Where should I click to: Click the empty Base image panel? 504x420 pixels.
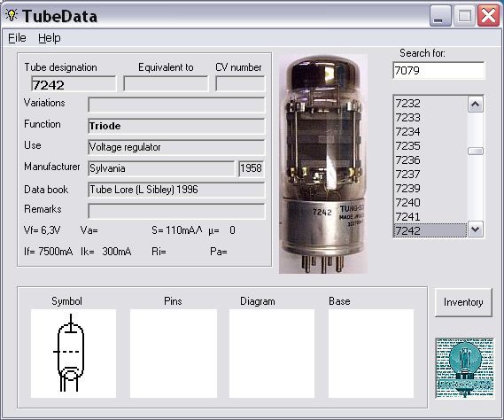[371, 354]
